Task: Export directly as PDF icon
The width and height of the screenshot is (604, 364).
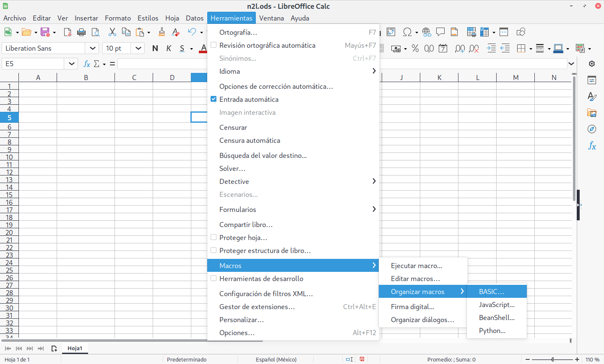Action: click(x=67, y=32)
